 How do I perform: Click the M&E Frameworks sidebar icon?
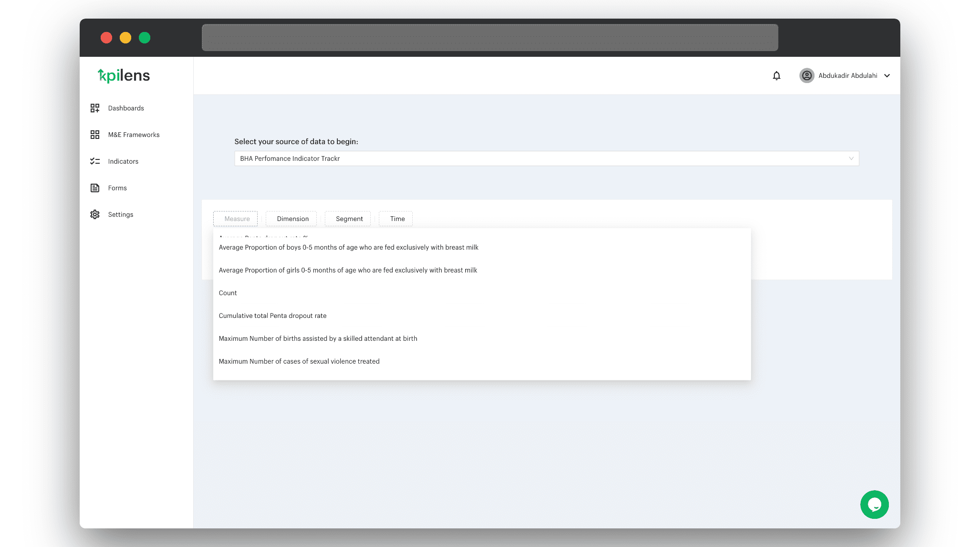point(95,135)
